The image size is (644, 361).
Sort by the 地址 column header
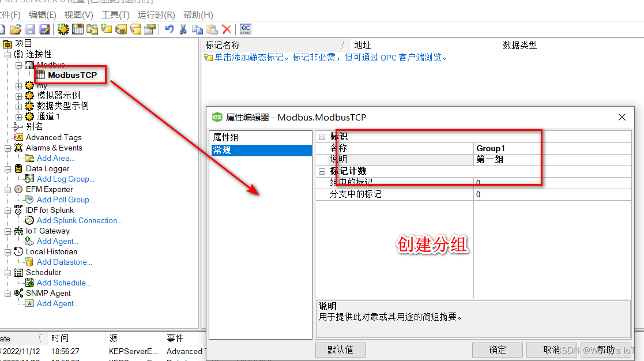425,45
